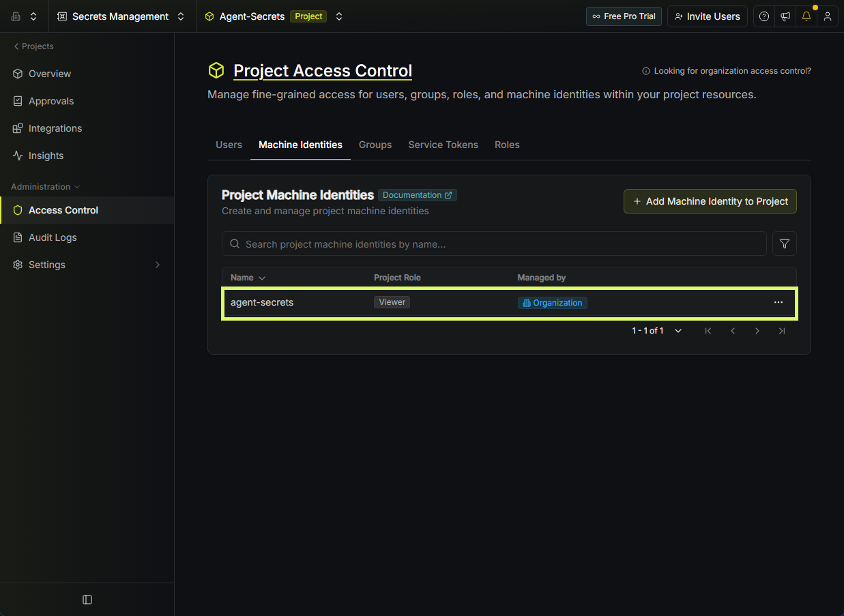The image size is (844, 616).
Task: Click the Agent-Secrets project name in header
Action: click(x=252, y=16)
